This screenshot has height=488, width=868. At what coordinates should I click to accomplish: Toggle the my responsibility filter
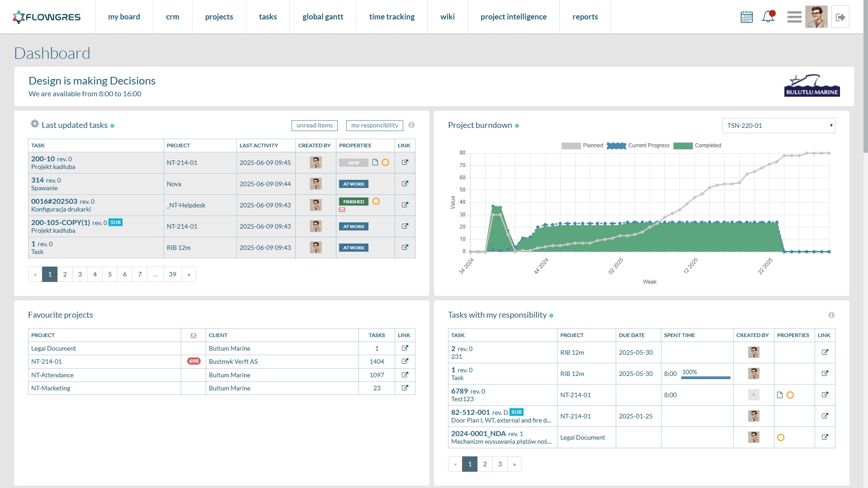click(x=375, y=126)
